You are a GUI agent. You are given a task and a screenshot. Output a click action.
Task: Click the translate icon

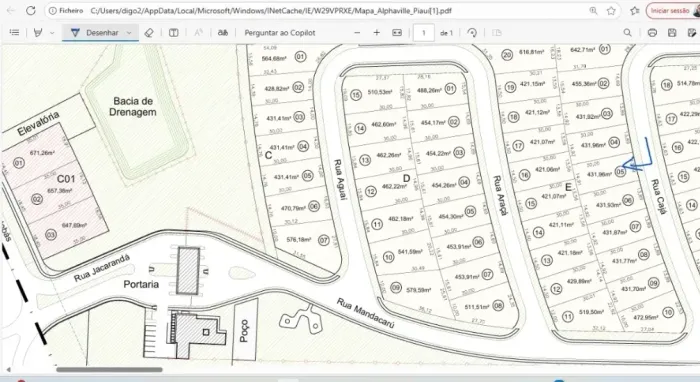tap(223, 33)
